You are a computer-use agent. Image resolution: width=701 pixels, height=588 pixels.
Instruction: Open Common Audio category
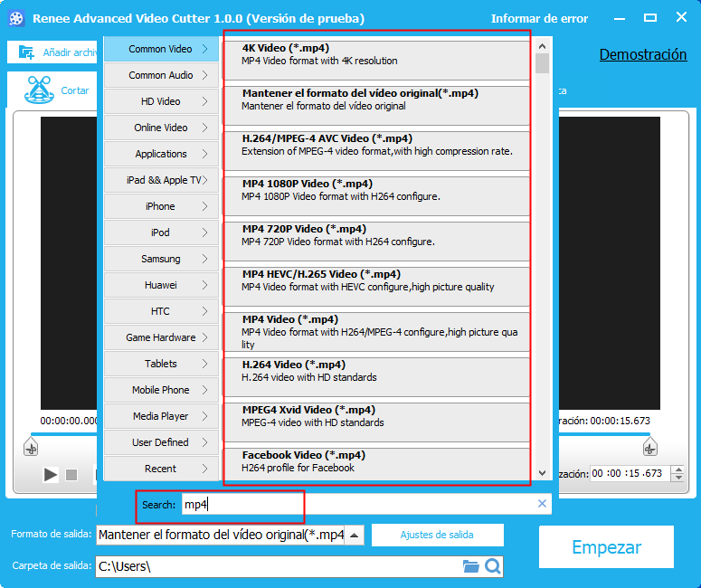point(161,75)
